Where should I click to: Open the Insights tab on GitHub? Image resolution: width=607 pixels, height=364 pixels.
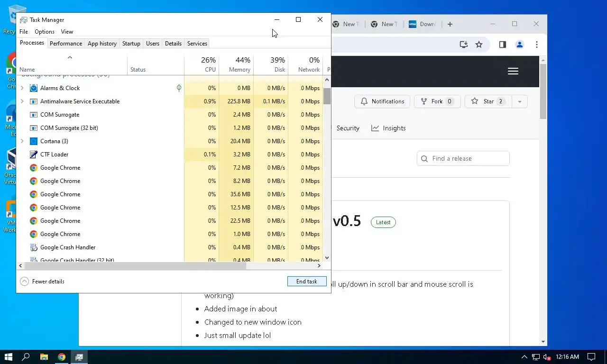(388, 128)
